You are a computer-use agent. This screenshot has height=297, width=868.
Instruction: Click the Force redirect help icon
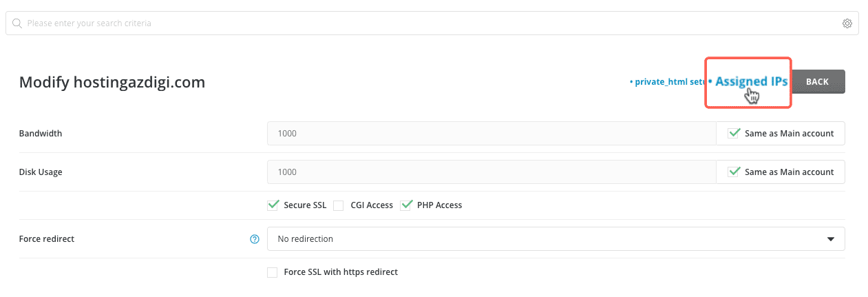(255, 239)
